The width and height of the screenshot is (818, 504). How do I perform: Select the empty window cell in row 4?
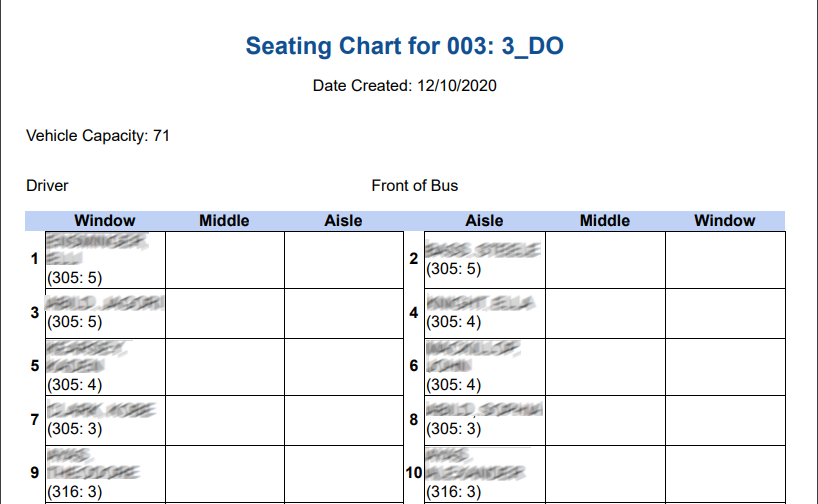coord(725,313)
